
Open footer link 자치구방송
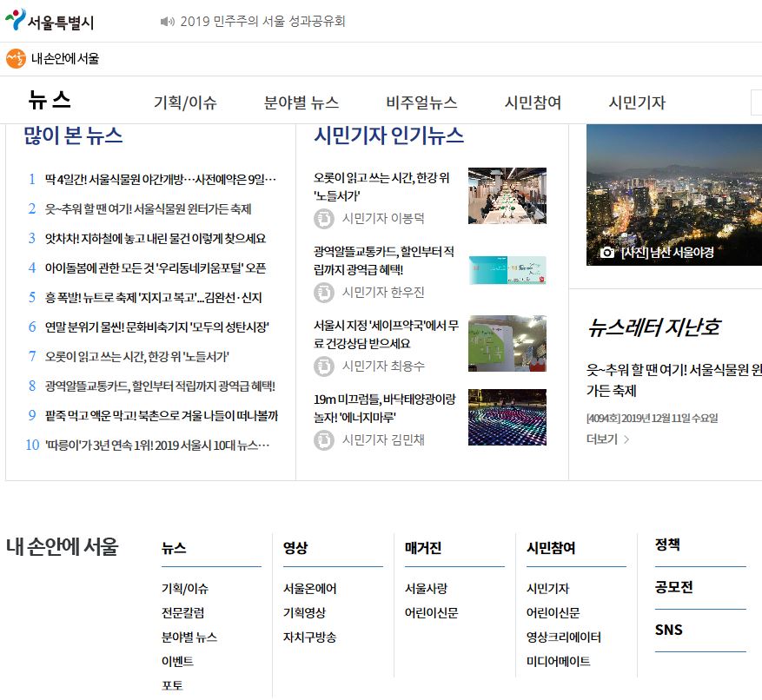click(x=309, y=637)
